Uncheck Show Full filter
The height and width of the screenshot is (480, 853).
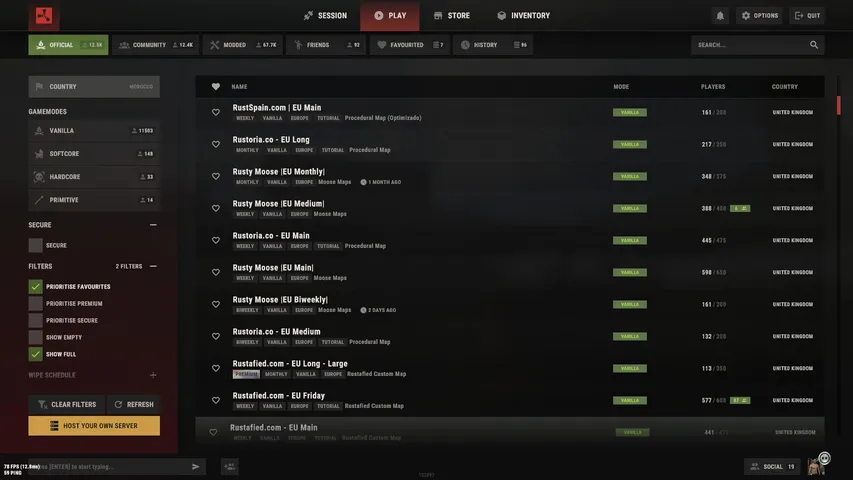click(35, 354)
